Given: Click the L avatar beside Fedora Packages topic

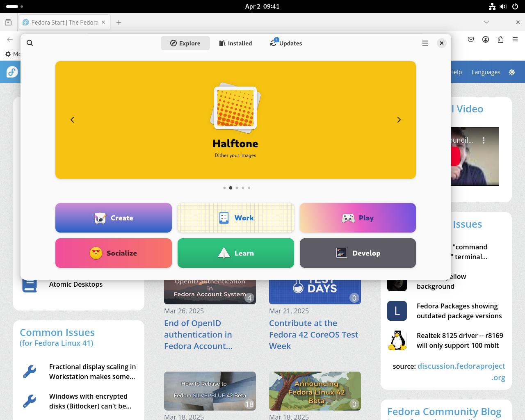Looking at the screenshot, I should point(397,311).
